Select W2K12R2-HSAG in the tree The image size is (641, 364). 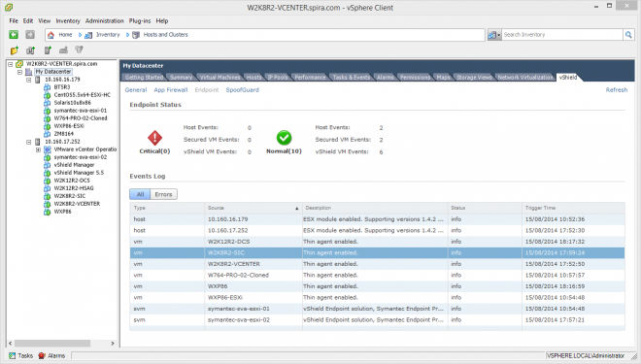(x=74, y=188)
